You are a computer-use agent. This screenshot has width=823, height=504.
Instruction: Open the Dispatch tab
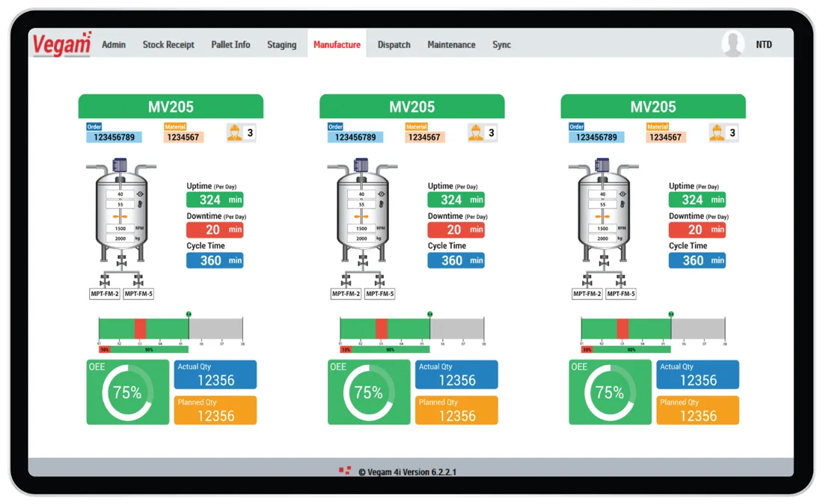coord(394,45)
